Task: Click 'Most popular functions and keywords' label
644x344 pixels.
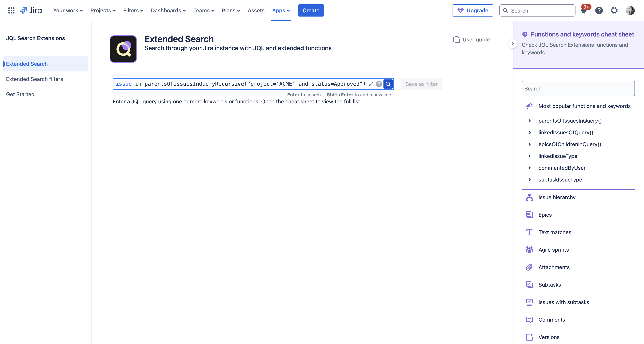Action: tap(584, 106)
